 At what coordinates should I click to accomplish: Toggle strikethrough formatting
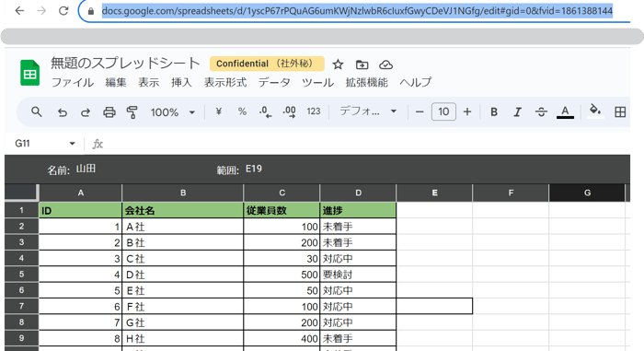click(541, 111)
